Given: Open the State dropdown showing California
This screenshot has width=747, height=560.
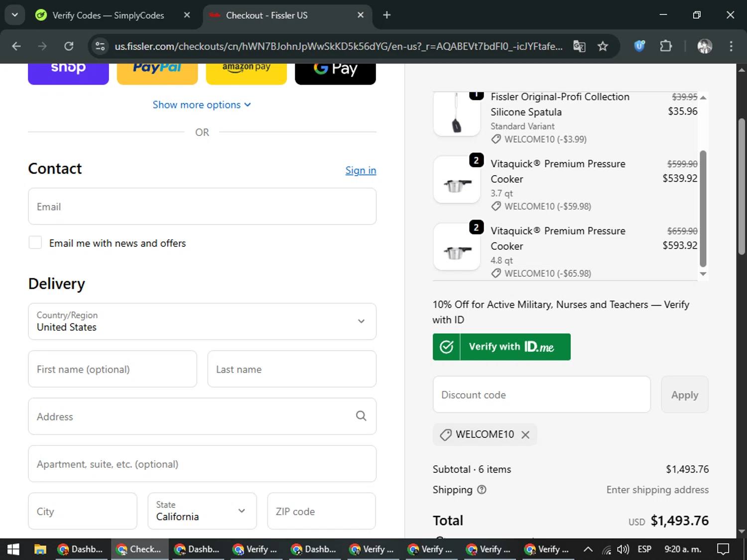Looking at the screenshot, I should tap(202, 511).
